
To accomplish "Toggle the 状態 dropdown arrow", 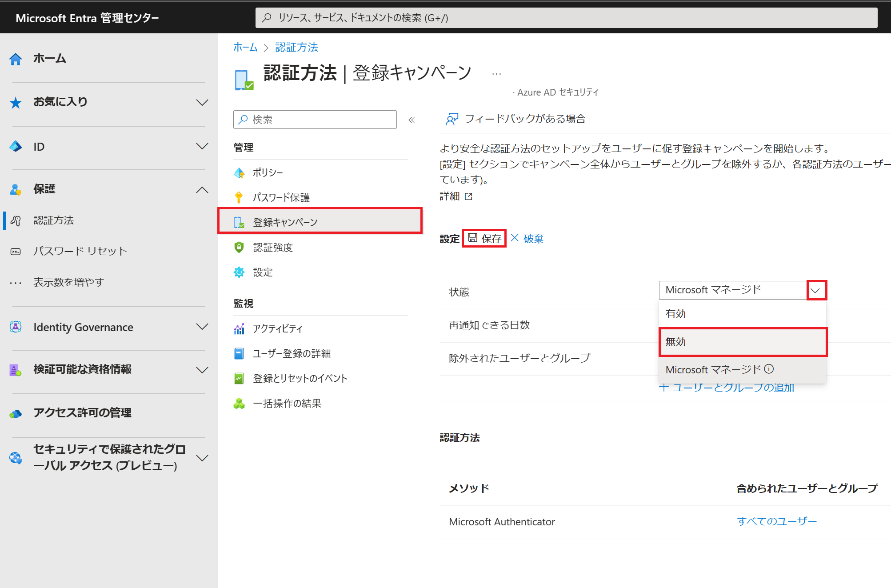I will [815, 290].
